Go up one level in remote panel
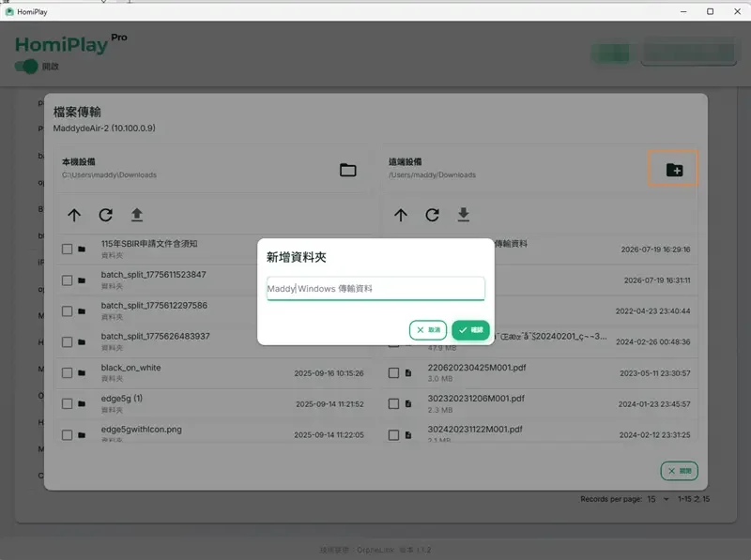 click(401, 215)
